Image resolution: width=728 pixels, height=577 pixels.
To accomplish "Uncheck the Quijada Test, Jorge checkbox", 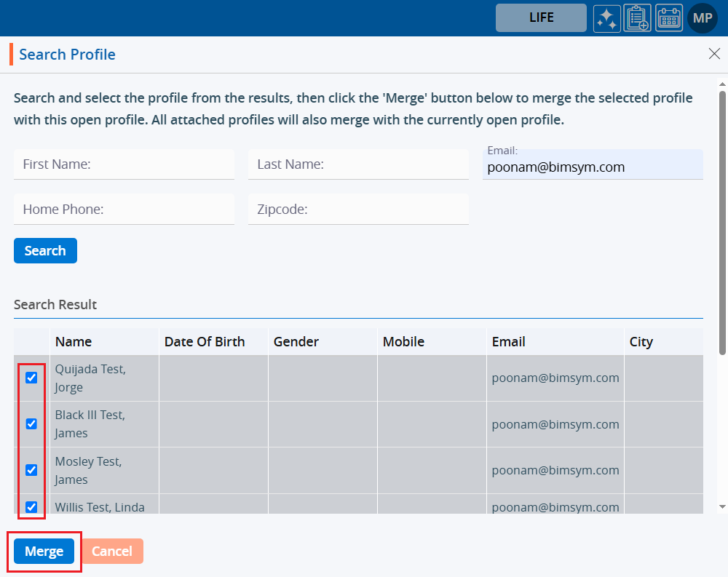I will (31, 378).
